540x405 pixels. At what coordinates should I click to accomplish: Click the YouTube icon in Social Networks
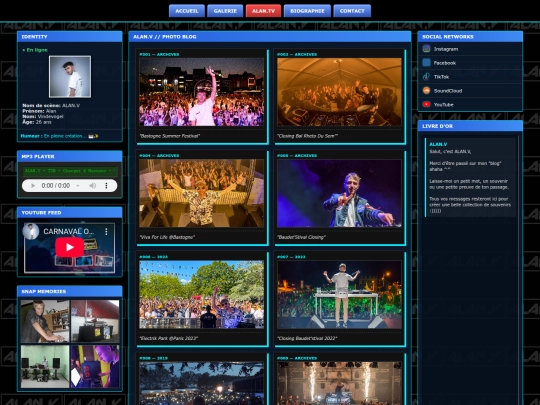pyautogui.click(x=426, y=104)
